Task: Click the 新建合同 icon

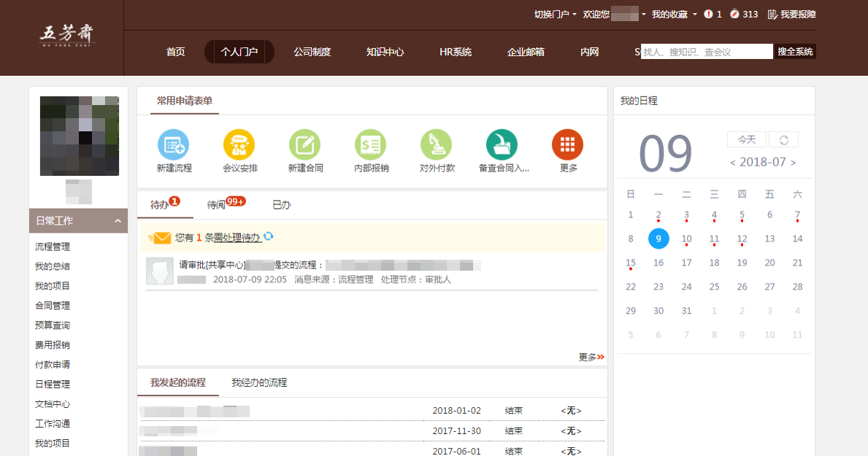Action: coord(304,144)
